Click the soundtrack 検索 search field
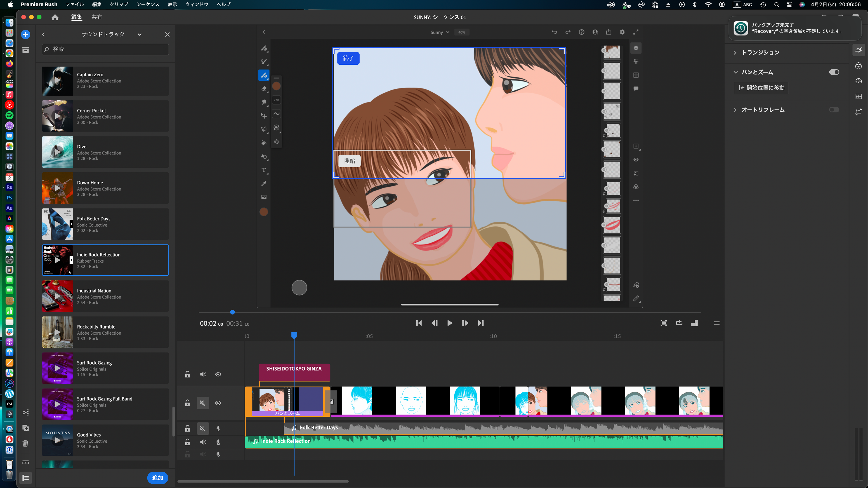This screenshot has width=868, height=488. tap(105, 49)
